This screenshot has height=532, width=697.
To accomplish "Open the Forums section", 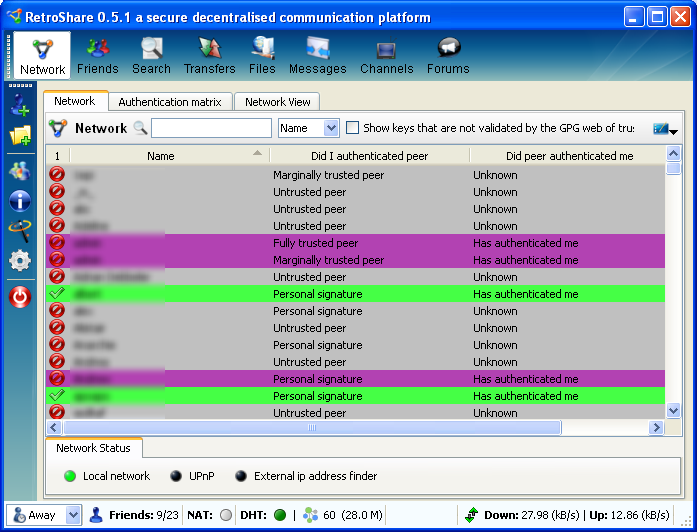I will [x=447, y=55].
